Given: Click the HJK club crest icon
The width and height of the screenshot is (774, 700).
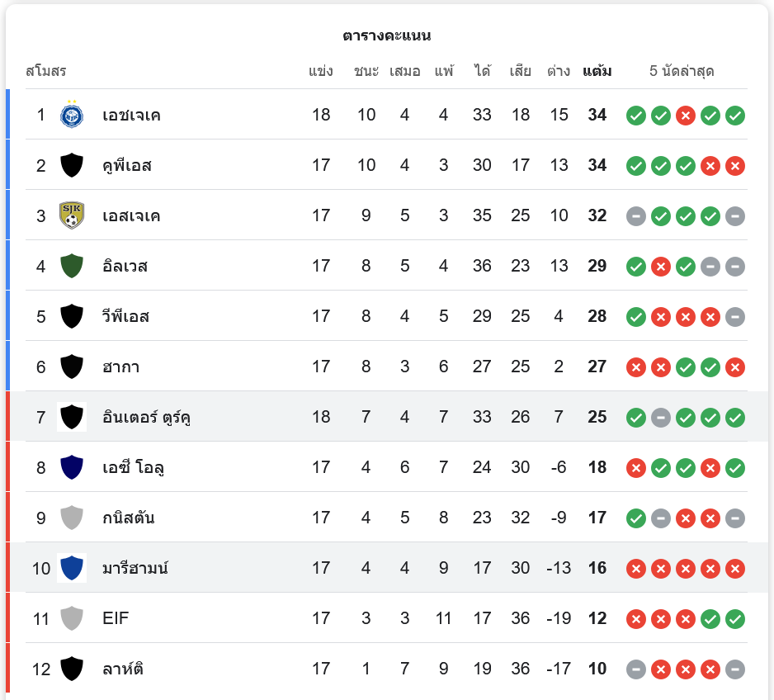Looking at the screenshot, I should pos(72,115).
